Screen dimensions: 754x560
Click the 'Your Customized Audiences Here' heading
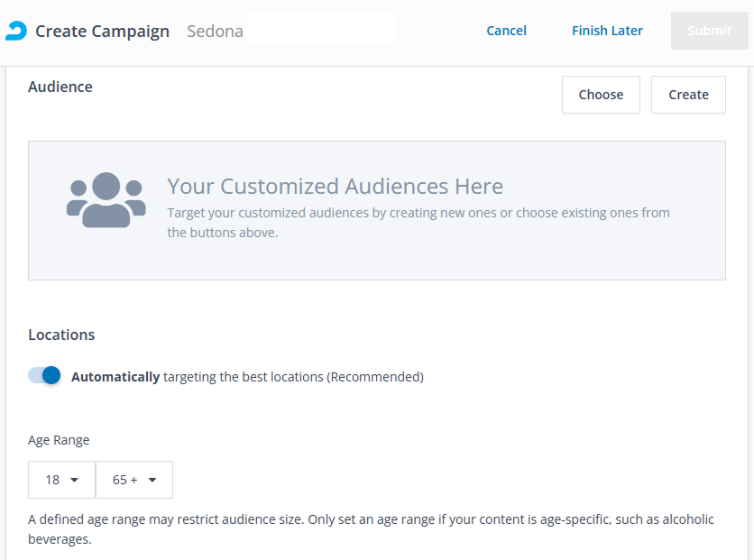click(335, 187)
